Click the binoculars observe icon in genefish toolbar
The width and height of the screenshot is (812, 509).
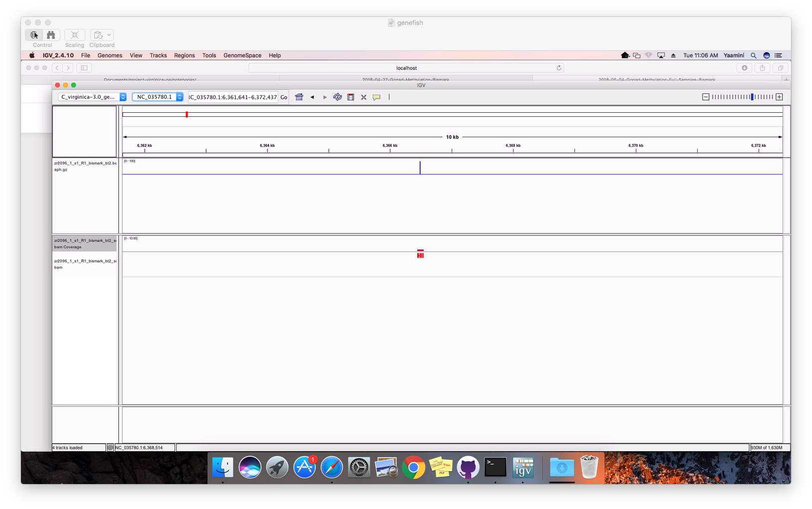pos(51,35)
